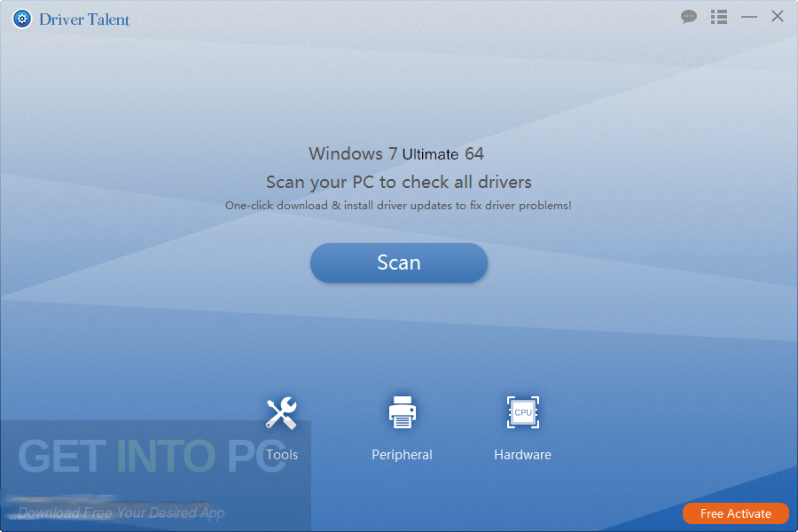The image size is (798, 532).
Task: Select the Peripheral label
Action: click(x=402, y=455)
